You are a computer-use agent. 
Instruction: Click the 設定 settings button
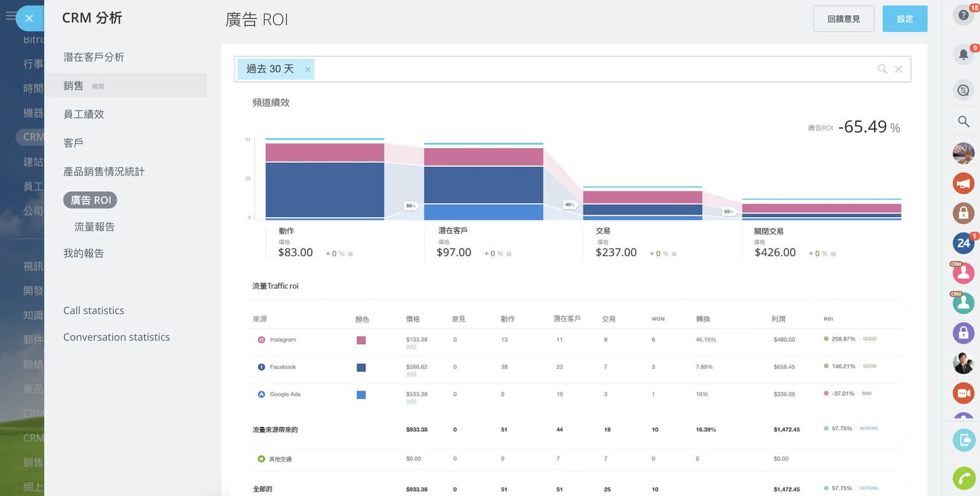click(x=905, y=19)
